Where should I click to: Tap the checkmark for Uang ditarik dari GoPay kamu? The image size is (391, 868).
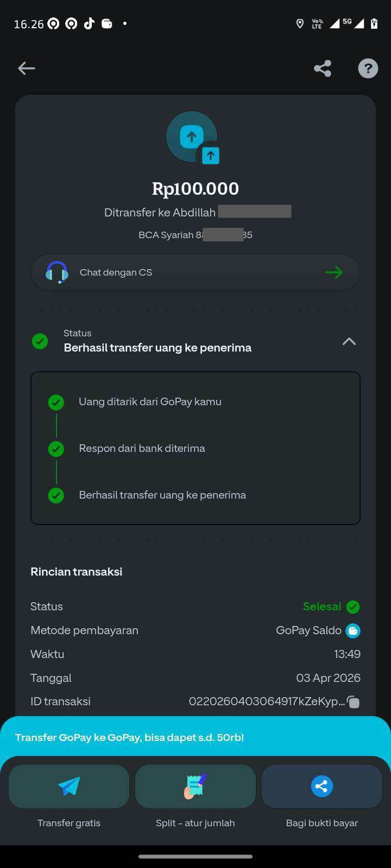[x=56, y=402]
